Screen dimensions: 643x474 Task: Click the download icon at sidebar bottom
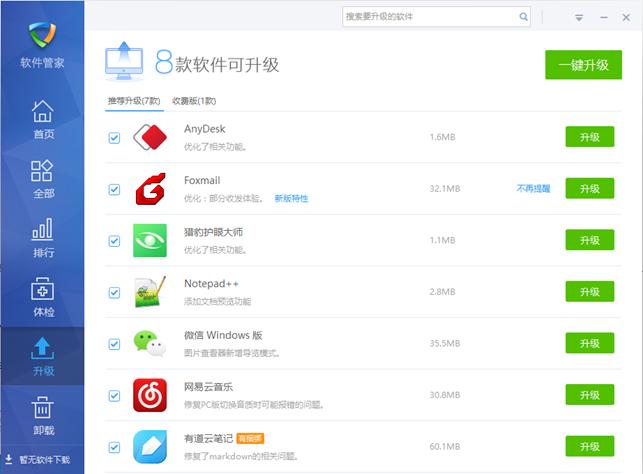point(9,459)
